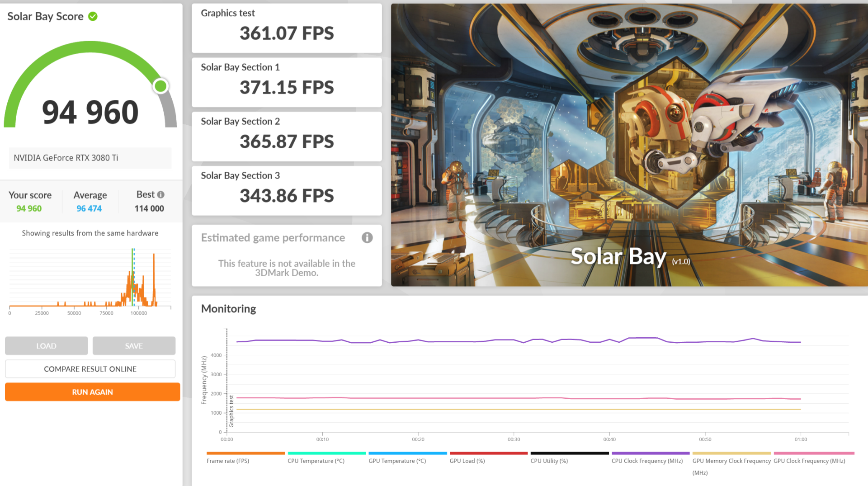Click the Solar Bay Section 1 result
Image resolution: width=868 pixels, height=486 pixels.
pos(287,82)
